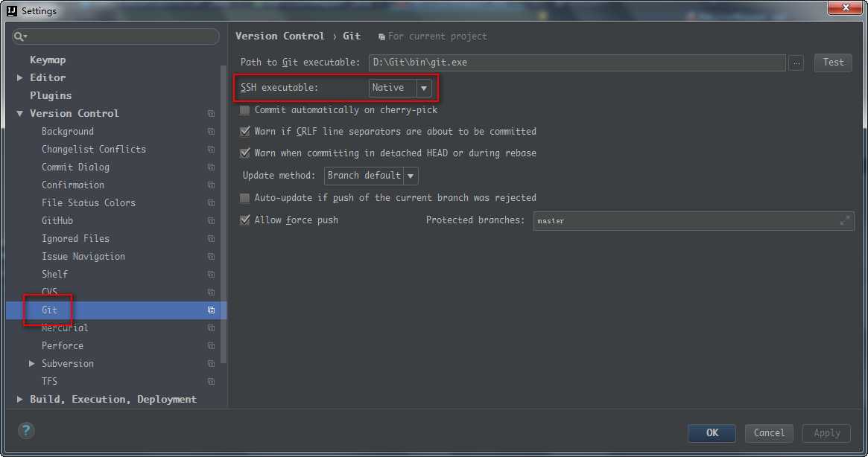Click project-level icon on selected Git row
This screenshot has height=457, width=868.
[x=211, y=310]
